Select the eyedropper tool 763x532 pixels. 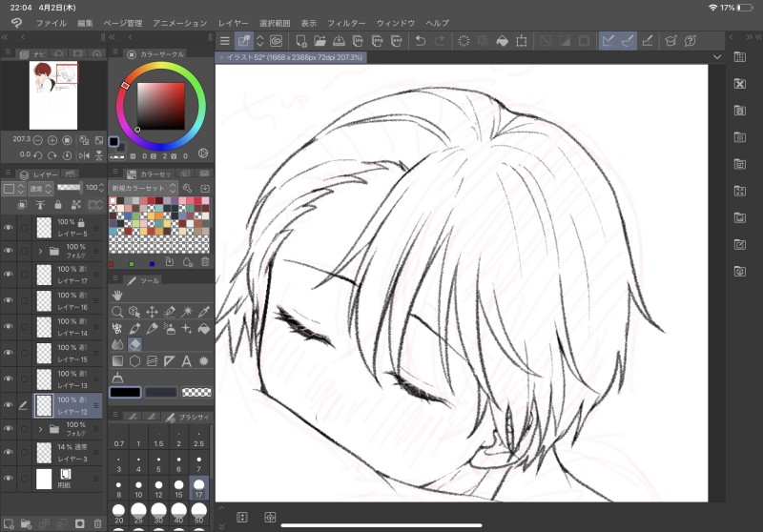click(204, 312)
